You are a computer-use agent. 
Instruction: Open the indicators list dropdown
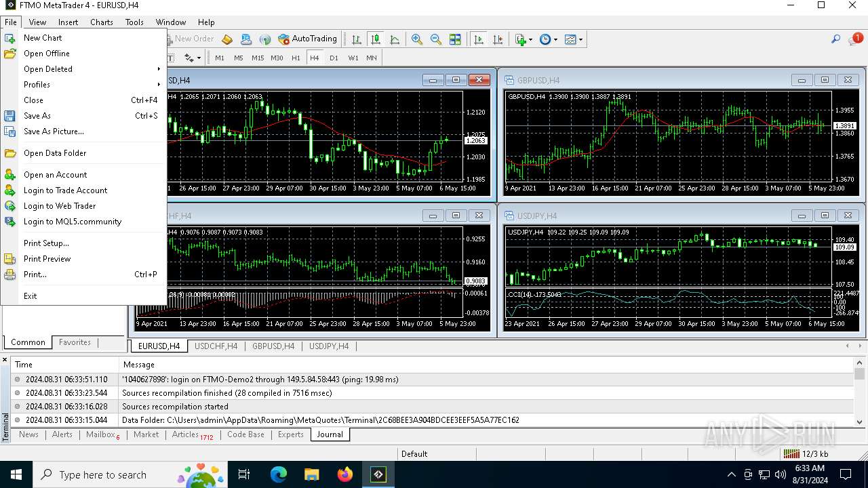[524, 39]
